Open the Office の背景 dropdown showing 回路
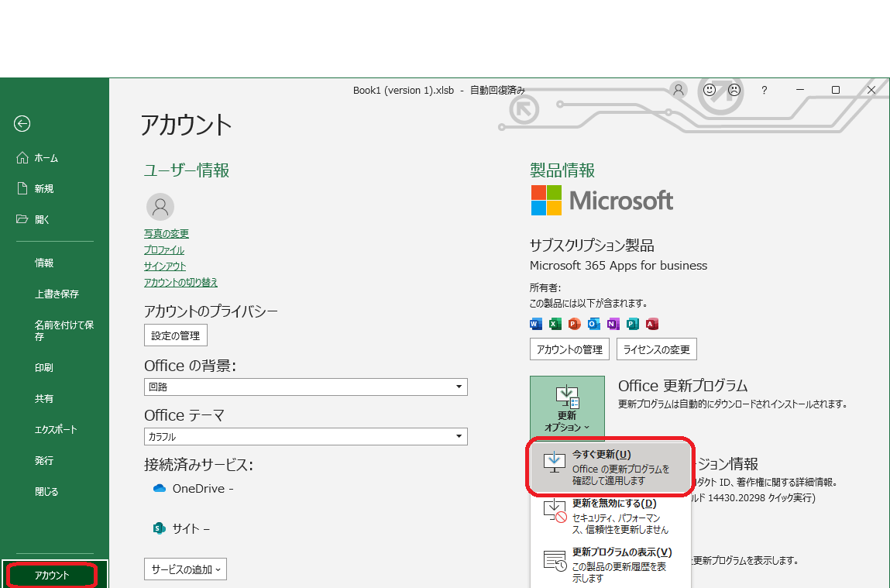The image size is (890, 588). tap(305, 387)
